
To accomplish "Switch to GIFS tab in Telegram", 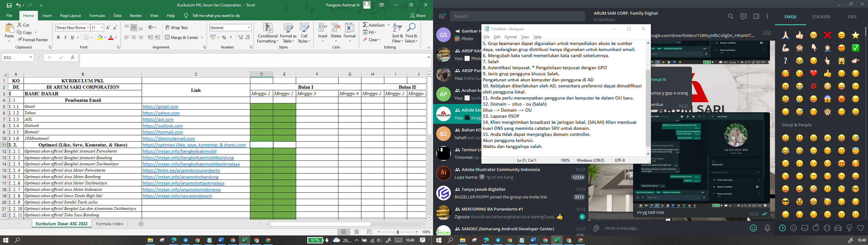I will click(852, 17).
